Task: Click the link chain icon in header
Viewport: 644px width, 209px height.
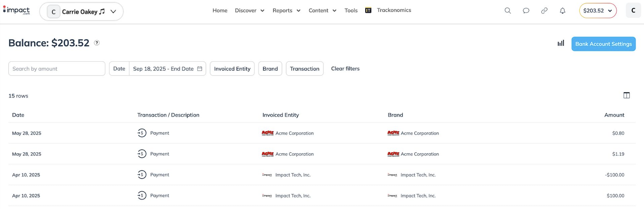Action: click(544, 11)
